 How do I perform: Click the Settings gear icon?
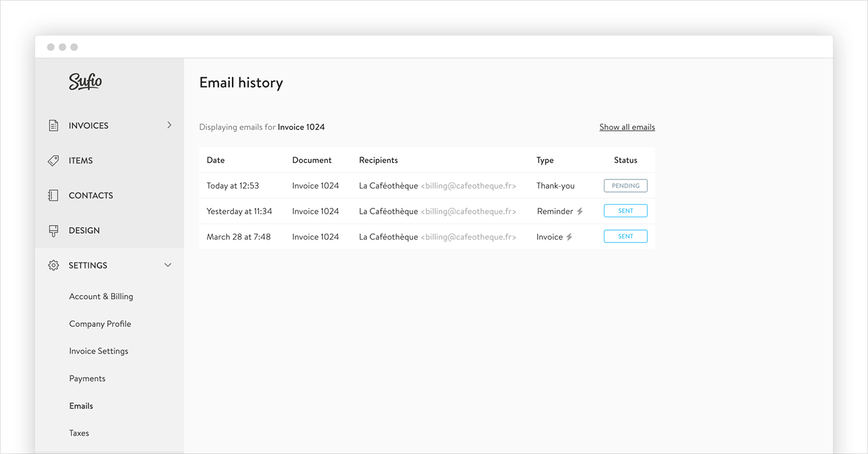[x=53, y=266]
